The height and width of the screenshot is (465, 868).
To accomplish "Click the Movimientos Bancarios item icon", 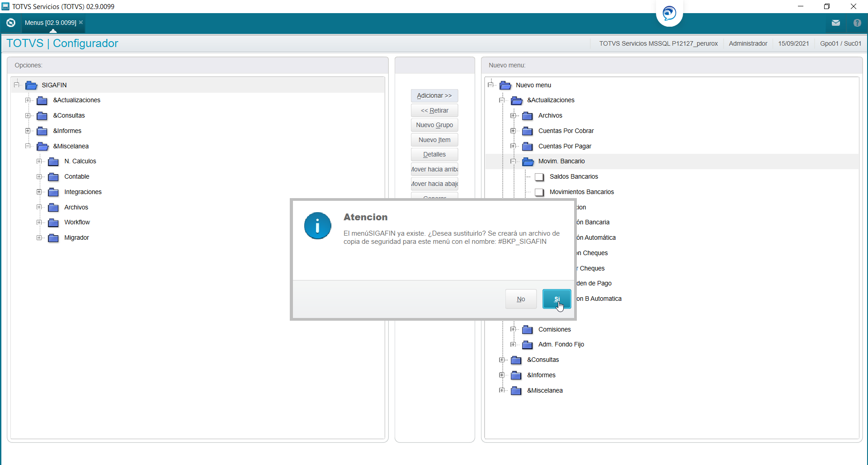I will pyautogui.click(x=539, y=192).
